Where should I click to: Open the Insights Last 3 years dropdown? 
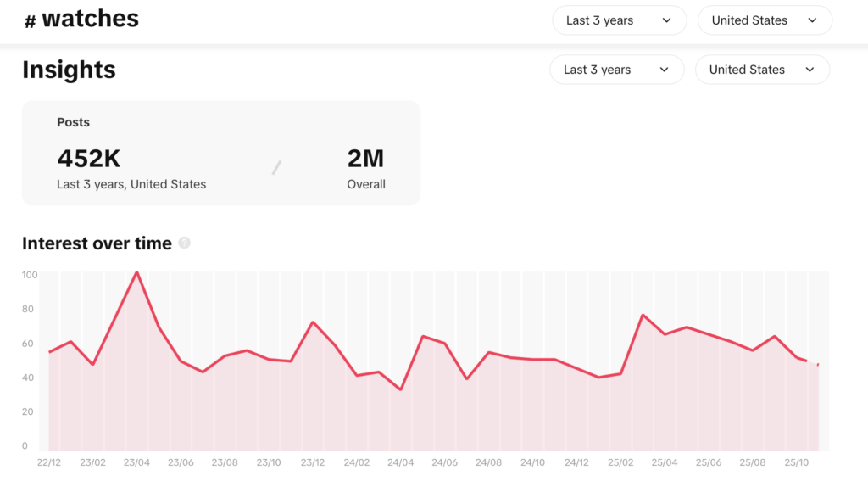click(x=616, y=70)
